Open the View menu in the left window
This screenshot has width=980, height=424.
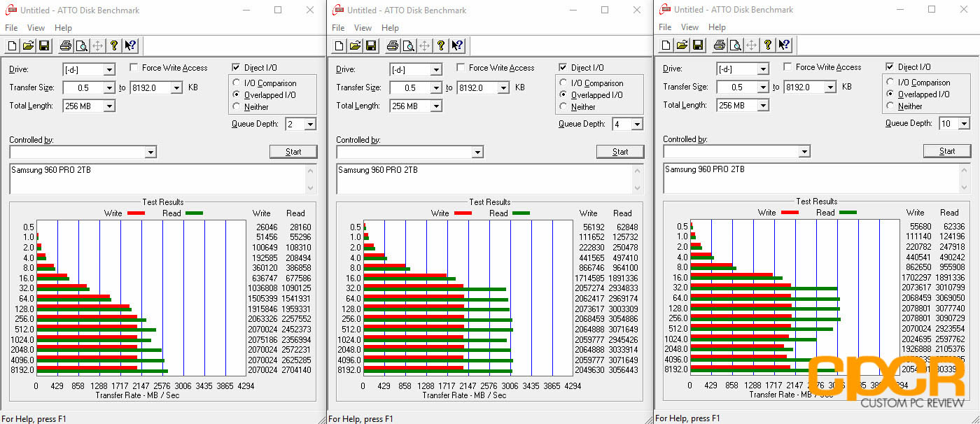pos(36,28)
